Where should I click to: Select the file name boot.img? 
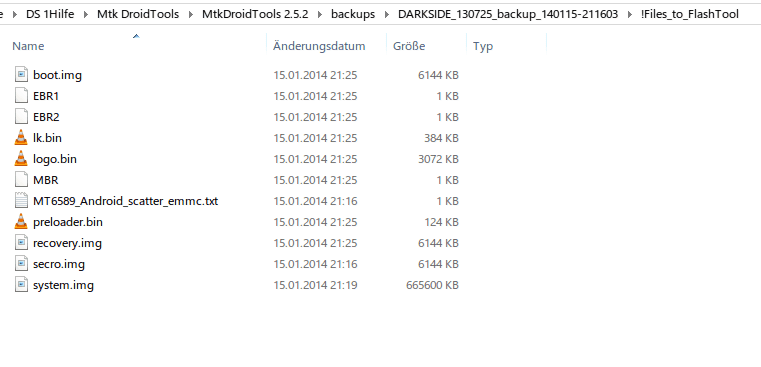pos(57,75)
